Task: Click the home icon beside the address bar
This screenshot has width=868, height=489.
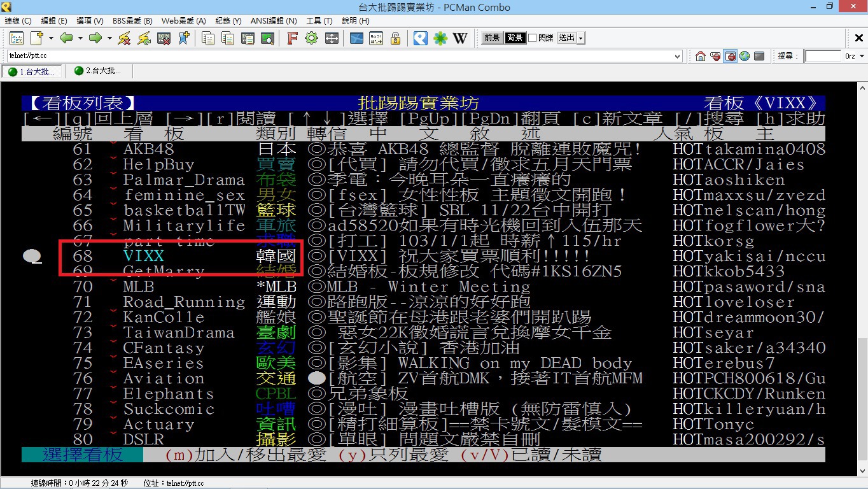Action: 701,56
